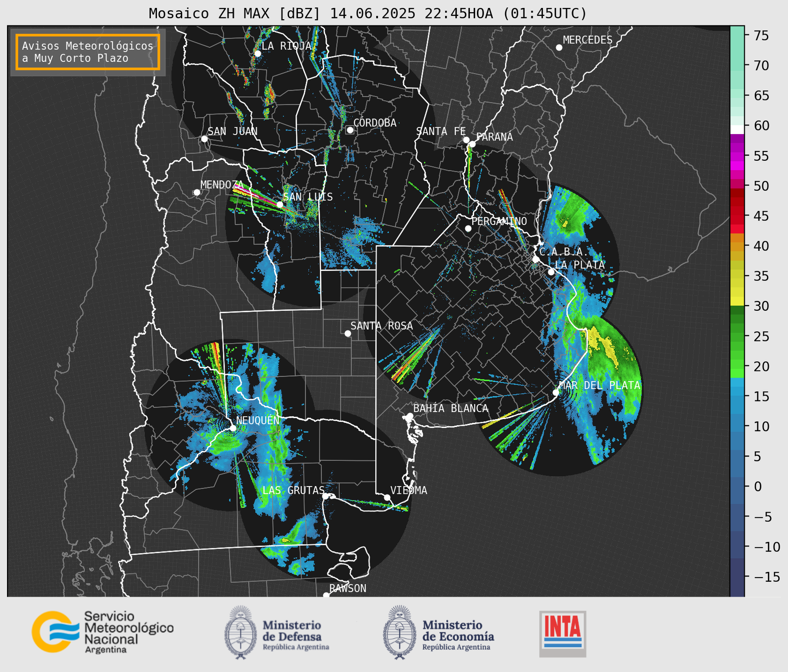Image resolution: width=788 pixels, height=672 pixels.
Task: Click the Neuquén city marker dot
Action: pos(233,428)
